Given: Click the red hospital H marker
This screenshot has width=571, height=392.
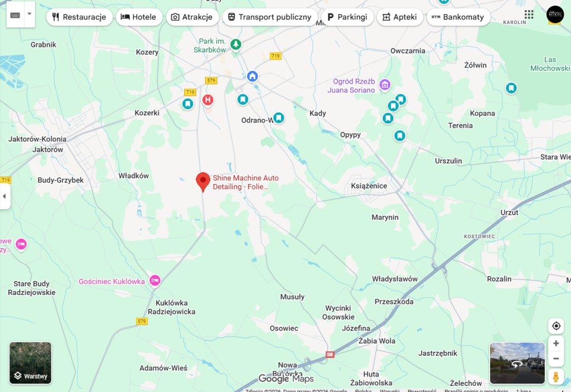Looking at the screenshot, I should tap(207, 100).
